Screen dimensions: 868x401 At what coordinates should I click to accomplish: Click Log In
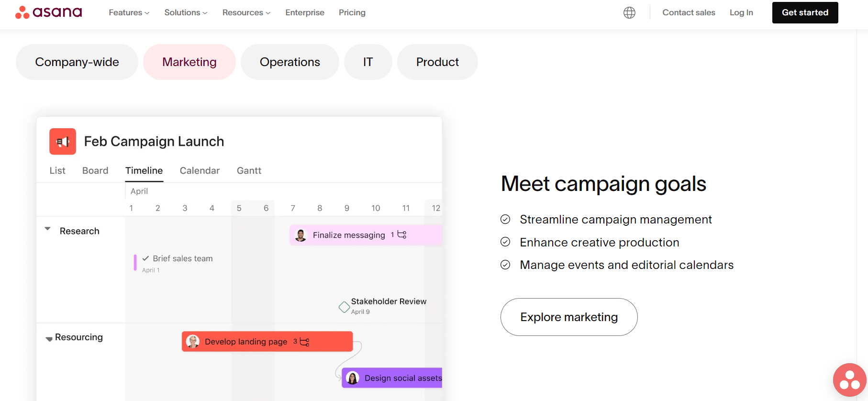(x=741, y=12)
